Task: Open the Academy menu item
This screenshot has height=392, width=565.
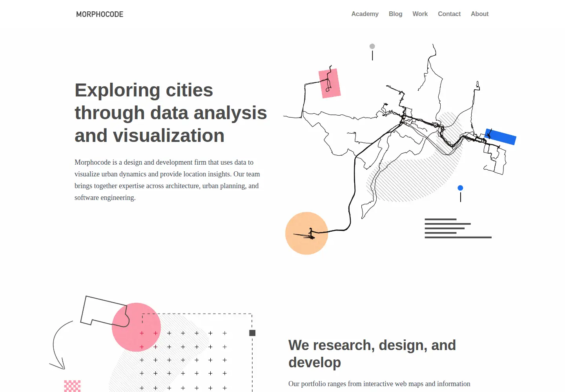Action: [365, 14]
